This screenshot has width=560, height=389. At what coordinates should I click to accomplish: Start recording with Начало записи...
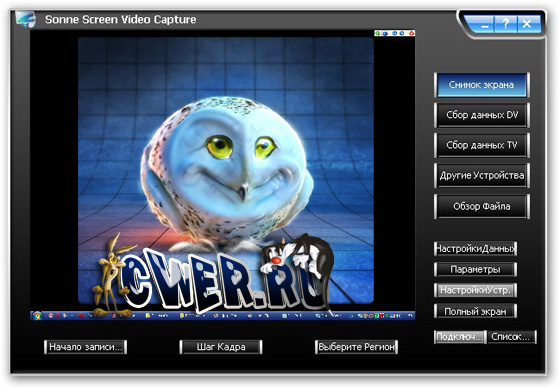[x=85, y=346]
